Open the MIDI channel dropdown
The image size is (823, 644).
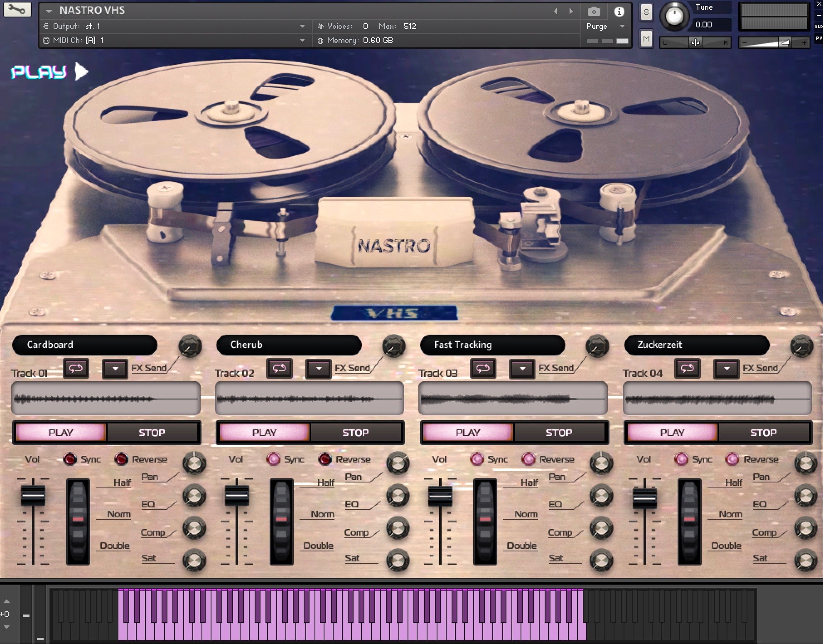(302, 40)
